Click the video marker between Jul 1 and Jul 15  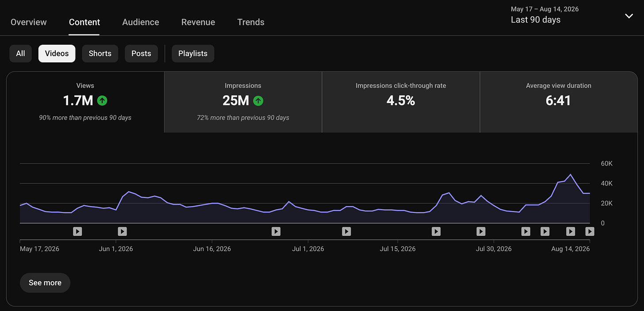pos(346,231)
